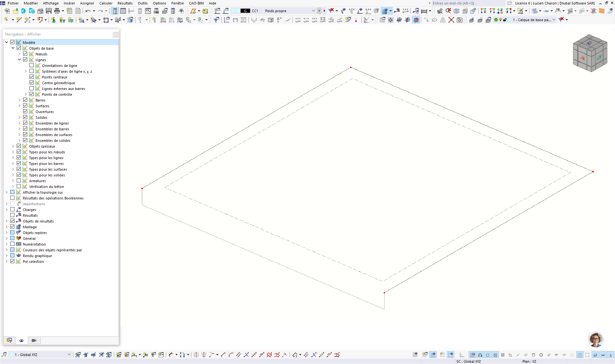Enable the Charges checkbox

pos(12,209)
